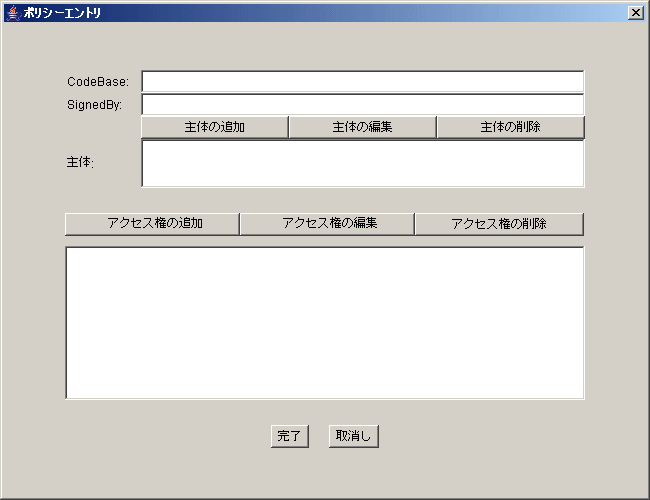
Task: Close the ポリシーエントリ dialog
Action: (x=635, y=12)
